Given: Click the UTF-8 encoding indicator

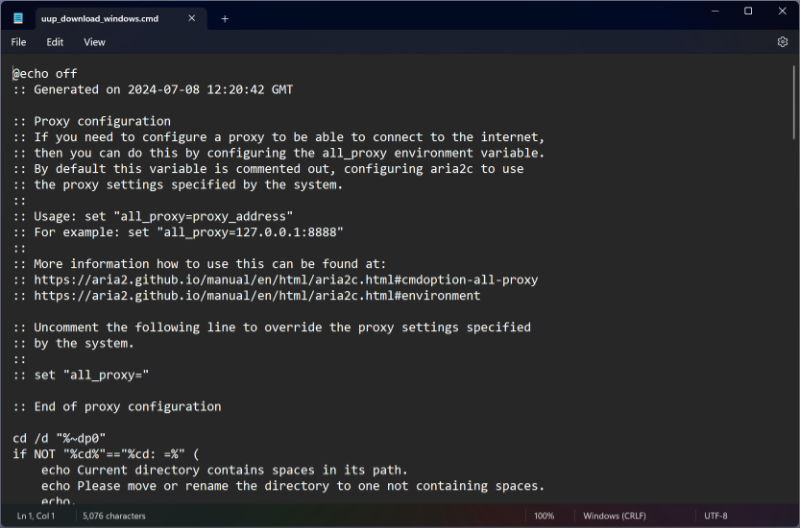Looking at the screenshot, I should point(715,516).
